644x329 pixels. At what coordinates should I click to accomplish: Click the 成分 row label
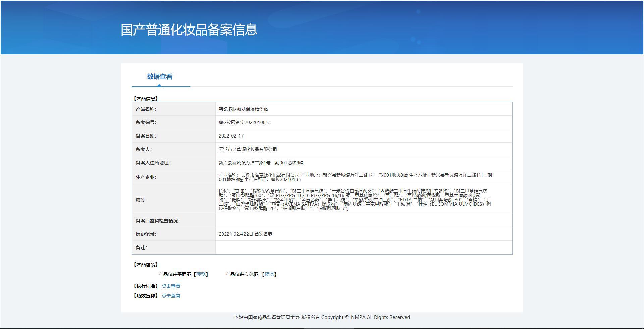click(141, 200)
